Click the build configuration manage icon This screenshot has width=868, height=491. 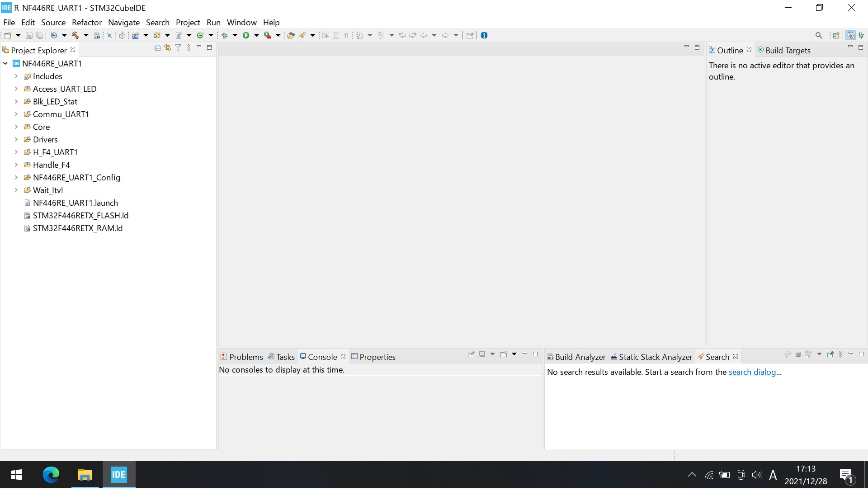(x=54, y=35)
